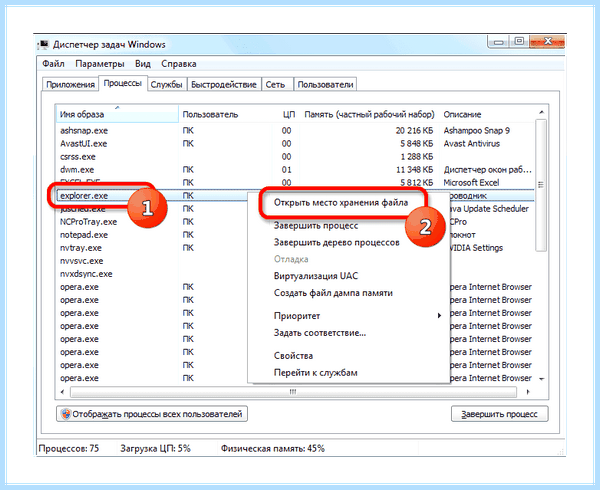Click the Avast Antivirus description
600x490 pixels.
click(x=471, y=144)
